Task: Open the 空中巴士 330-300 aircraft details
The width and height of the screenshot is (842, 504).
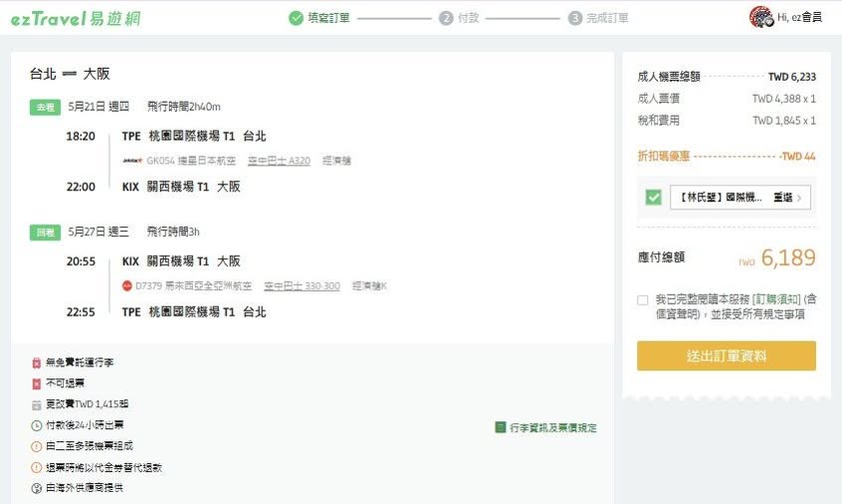Action: 302,286
